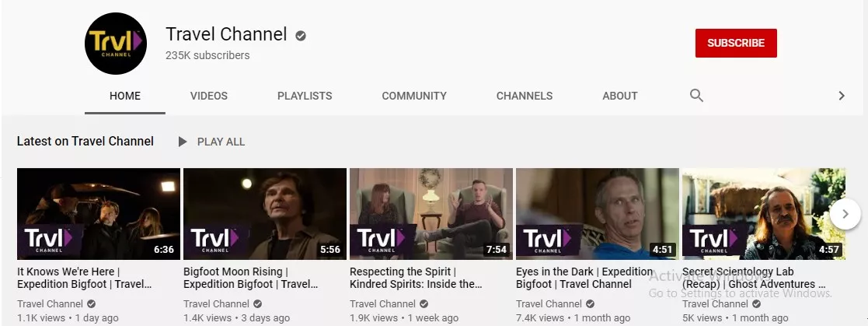Click the Play All triangle icon
868x326 pixels.
(x=182, y=142)
